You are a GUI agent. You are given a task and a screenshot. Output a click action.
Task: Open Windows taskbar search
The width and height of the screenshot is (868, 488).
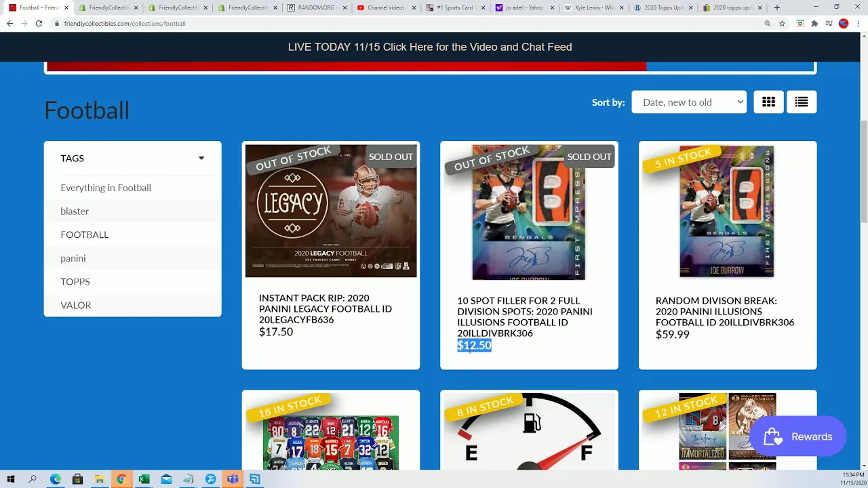(33, 479)
